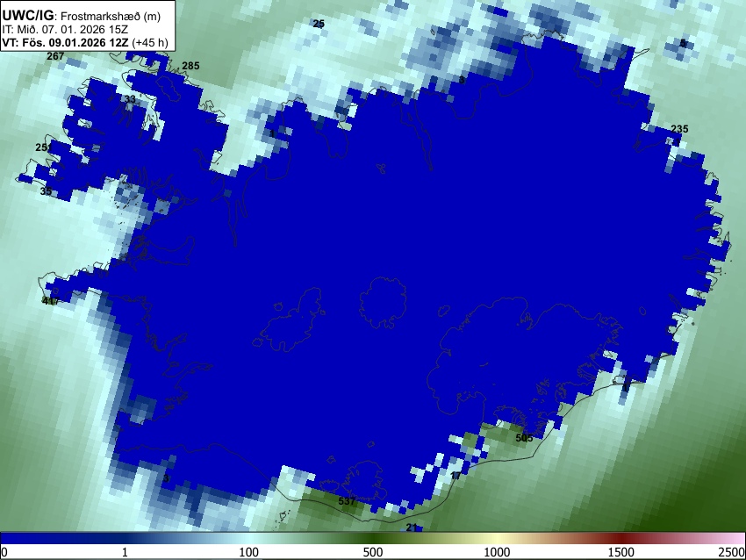
Task: Click the 'IT: Mið. 07. 01. 2026 15Z' line
Action: click(x=65, y=30)
